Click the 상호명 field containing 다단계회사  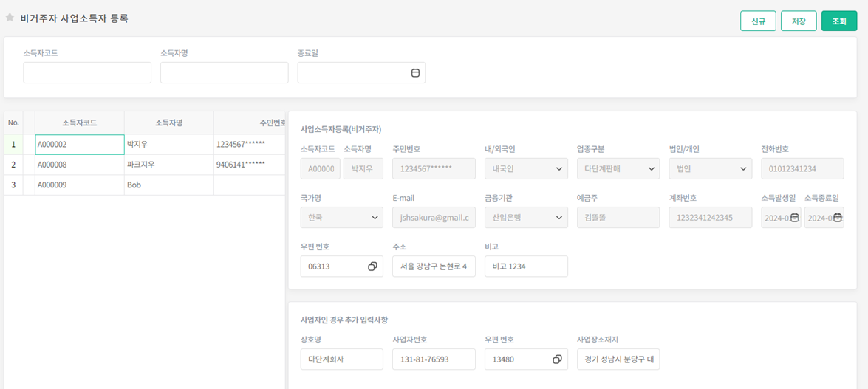(x=341, y=359)
